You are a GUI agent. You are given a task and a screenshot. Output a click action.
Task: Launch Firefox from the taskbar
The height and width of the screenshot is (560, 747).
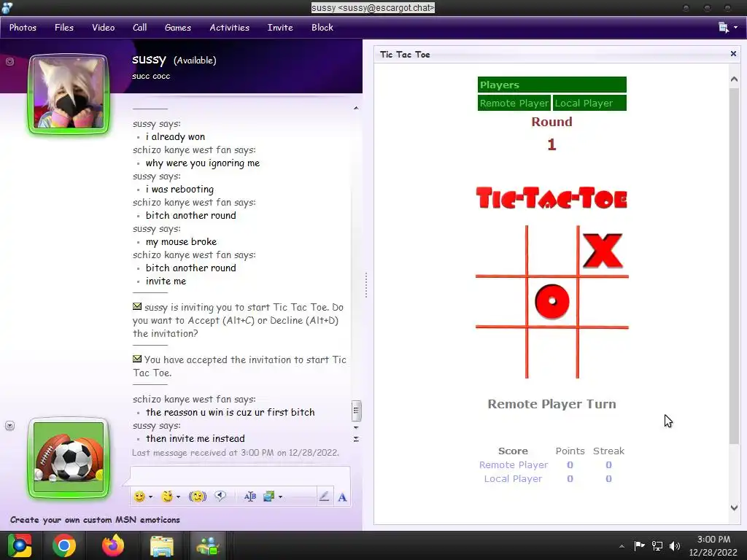pos(113,545)
